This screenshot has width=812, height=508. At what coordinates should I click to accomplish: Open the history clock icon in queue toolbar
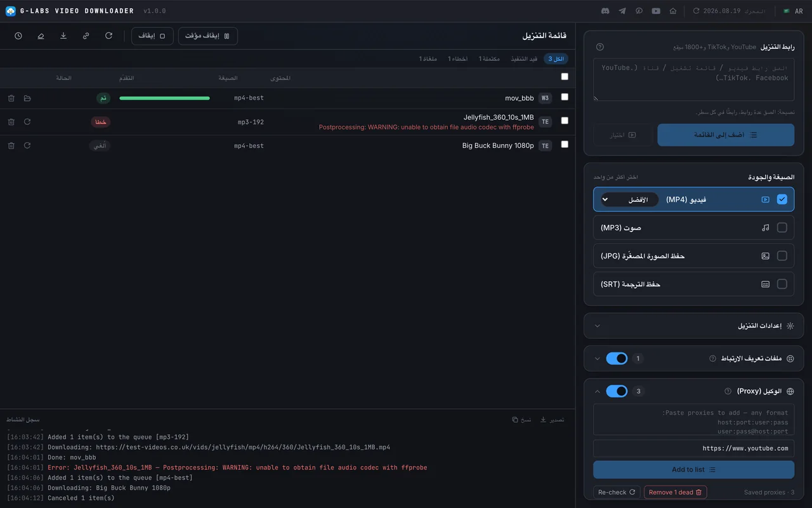(x=18, y=36)
